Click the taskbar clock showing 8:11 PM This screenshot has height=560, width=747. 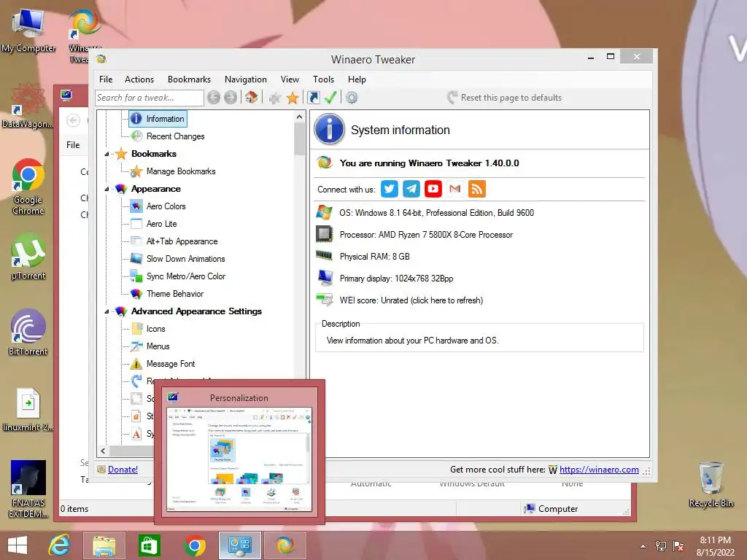tap(715, 546)
